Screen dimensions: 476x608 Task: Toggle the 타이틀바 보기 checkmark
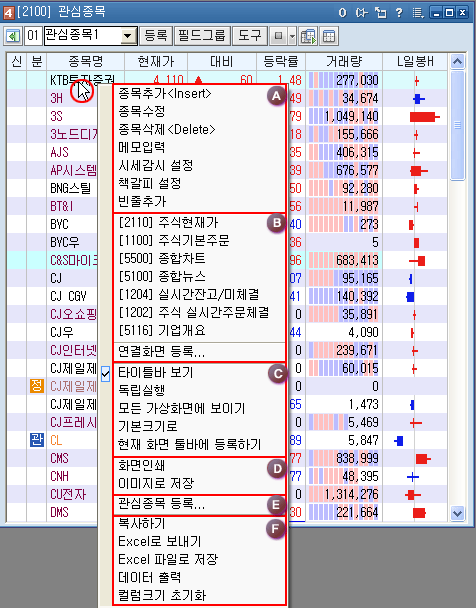tap(105, 374)
